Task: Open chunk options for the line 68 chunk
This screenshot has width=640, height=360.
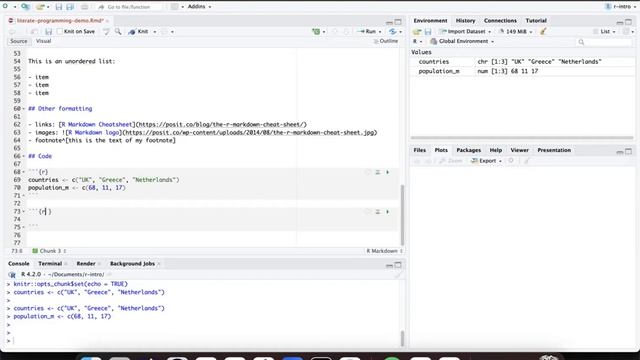Action: click(368, 172)
